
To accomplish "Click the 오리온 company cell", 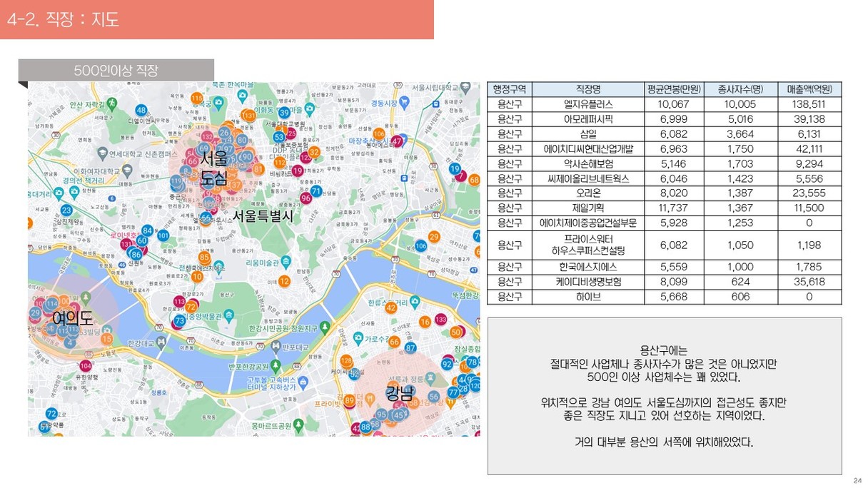I will tap(588, 193).
